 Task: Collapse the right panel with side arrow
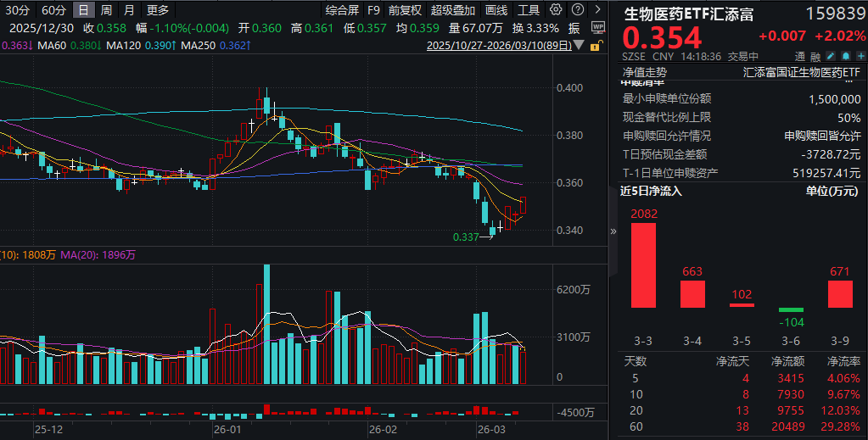click(x=613, y=231)
